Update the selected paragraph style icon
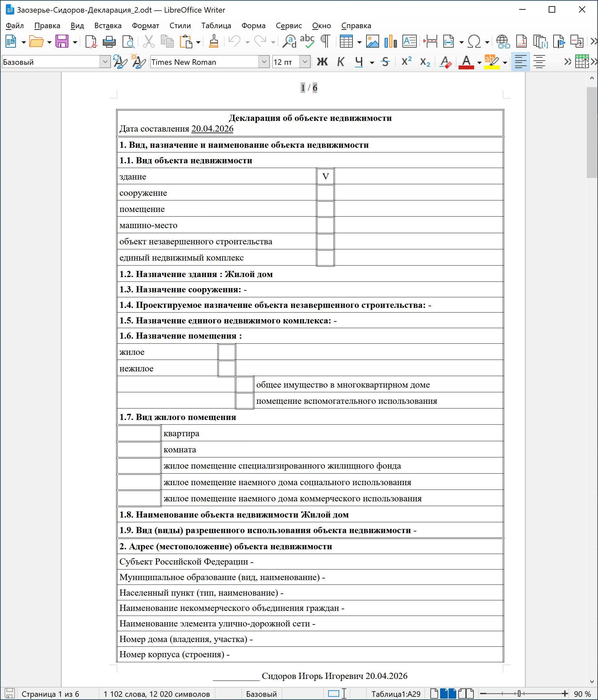The width and height of the screenshot is (598, 700). 120,62
